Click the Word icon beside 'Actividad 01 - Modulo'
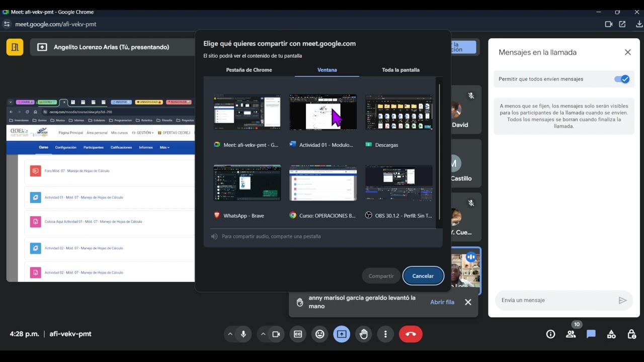 (293, 144)
